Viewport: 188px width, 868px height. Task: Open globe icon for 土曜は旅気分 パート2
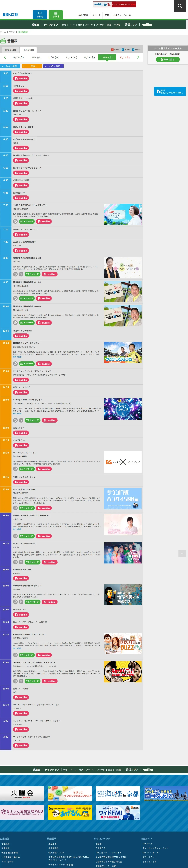(15, 322)
